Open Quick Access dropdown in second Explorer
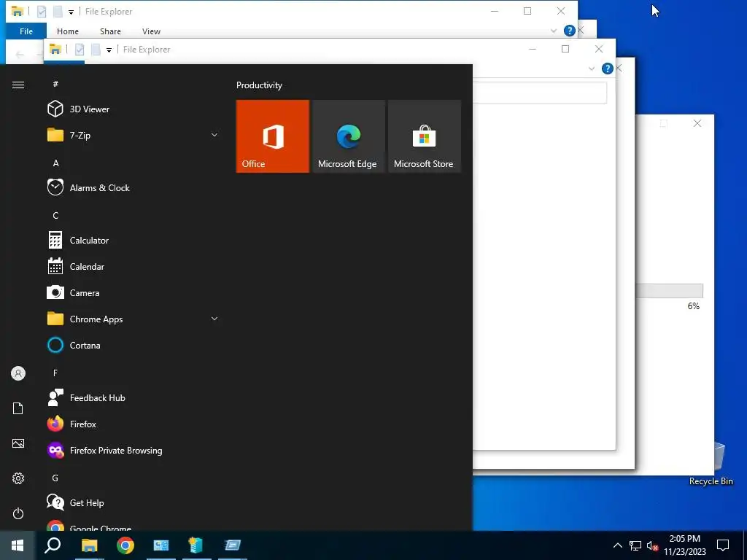This screenshot has height=560, width=747. pos(109,50)
